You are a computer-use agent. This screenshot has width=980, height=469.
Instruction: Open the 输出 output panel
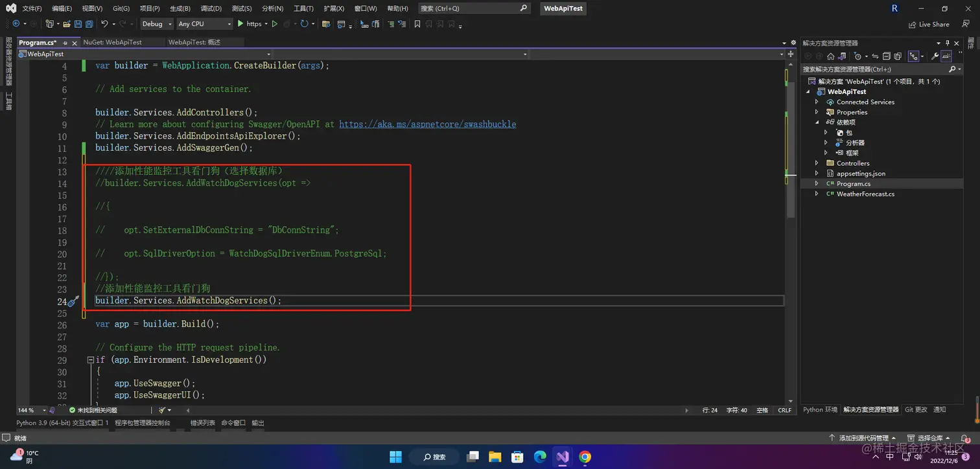[258, 423]
